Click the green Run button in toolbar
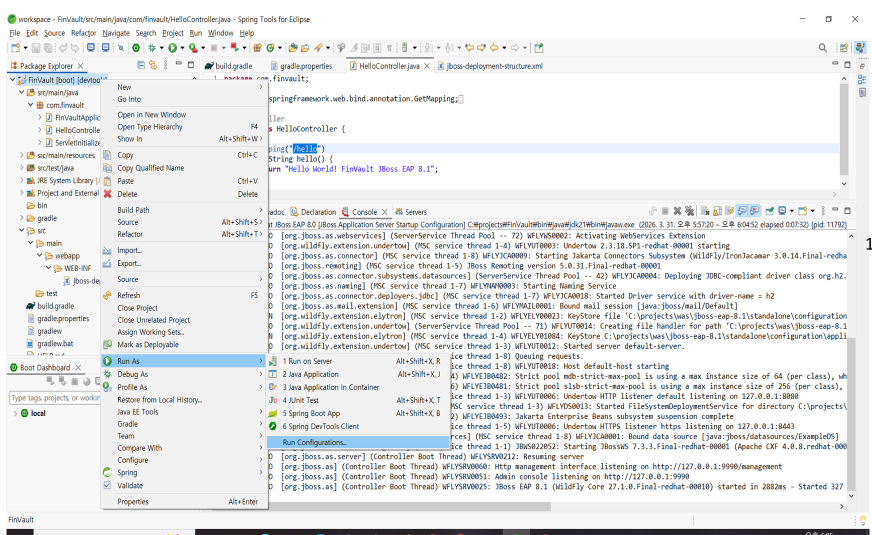This screenshot has height=535, width=872. [x=172, y=48]
